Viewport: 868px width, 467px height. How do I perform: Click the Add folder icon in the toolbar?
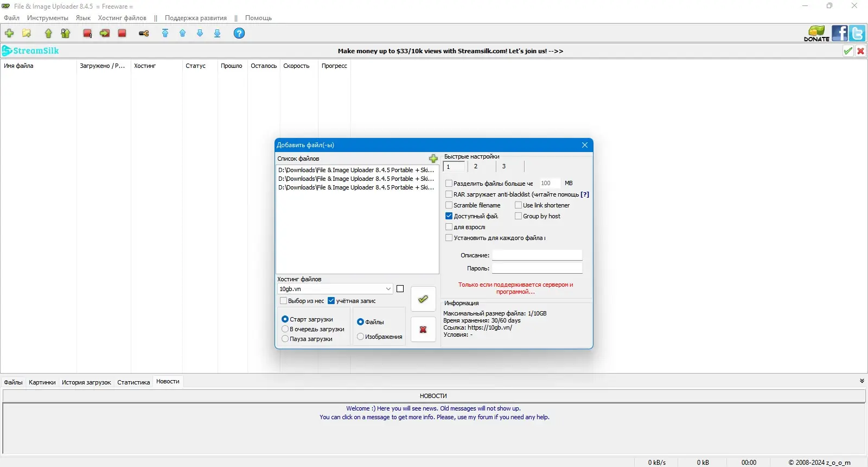point(27,33)
